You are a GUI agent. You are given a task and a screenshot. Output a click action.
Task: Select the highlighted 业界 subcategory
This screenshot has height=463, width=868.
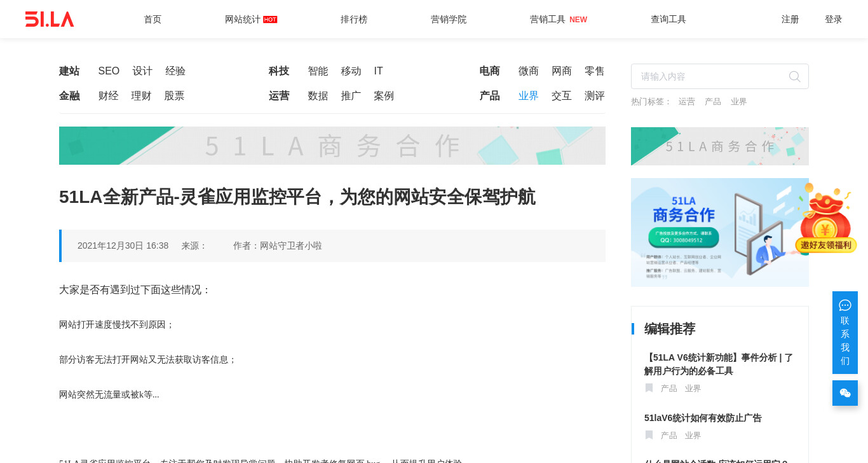point(529,96)
